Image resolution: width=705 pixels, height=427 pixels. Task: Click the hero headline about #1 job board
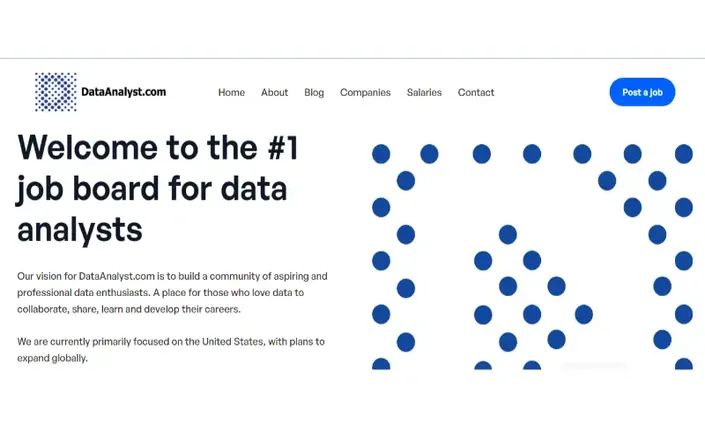coord(158,188)
